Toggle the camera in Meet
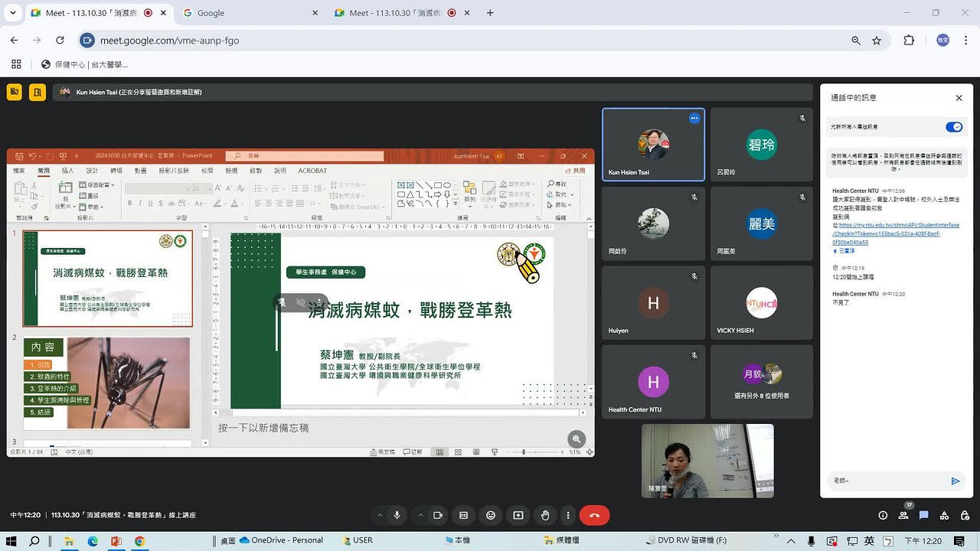Viewport: 980px width, 551px height. (438, 515)
